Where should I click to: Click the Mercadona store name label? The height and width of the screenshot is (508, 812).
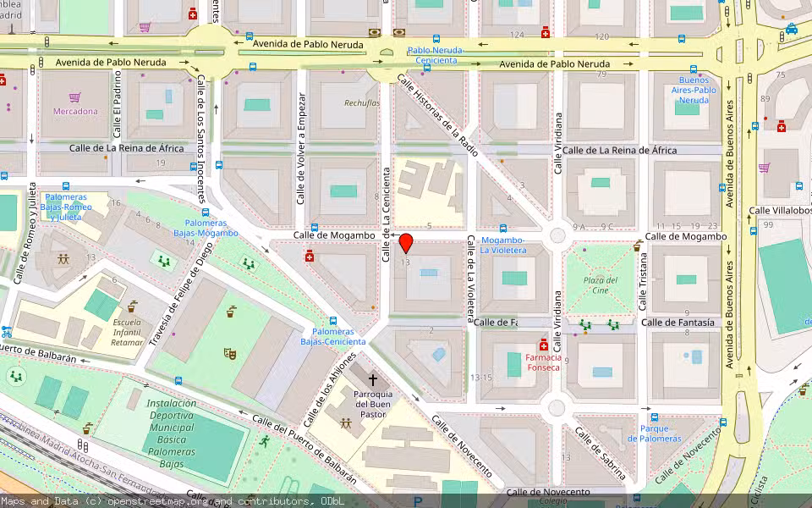[75, 111]
